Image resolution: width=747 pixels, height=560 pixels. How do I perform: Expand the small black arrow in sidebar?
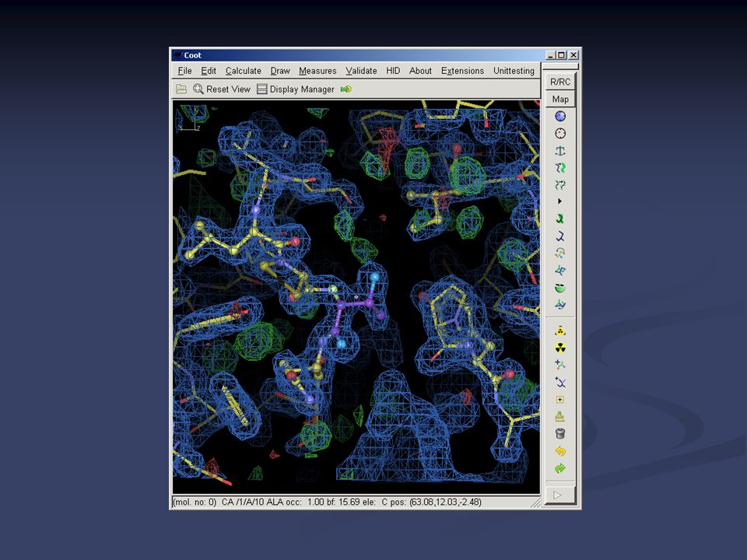coord(559,201)
